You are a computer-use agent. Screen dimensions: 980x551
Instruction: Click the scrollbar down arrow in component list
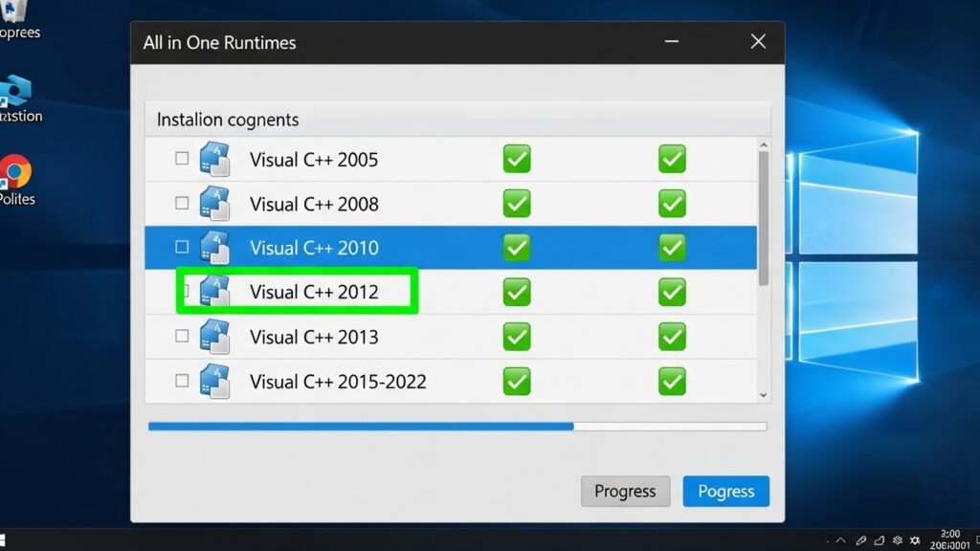pyautogui.click(x=763, y=394)
